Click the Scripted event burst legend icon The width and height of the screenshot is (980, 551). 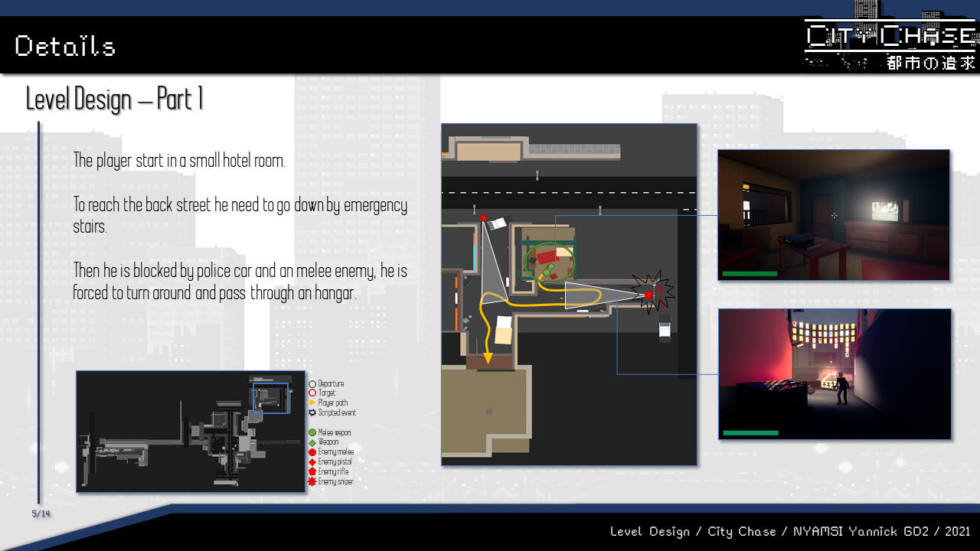click(x=312, y=412)
